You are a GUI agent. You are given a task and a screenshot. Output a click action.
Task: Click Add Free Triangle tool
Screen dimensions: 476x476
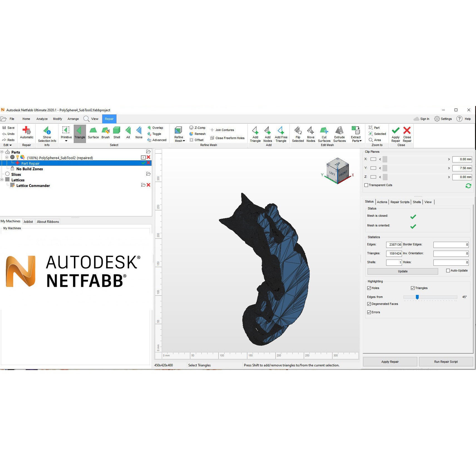pyautogui.click(x=281, y=134)
